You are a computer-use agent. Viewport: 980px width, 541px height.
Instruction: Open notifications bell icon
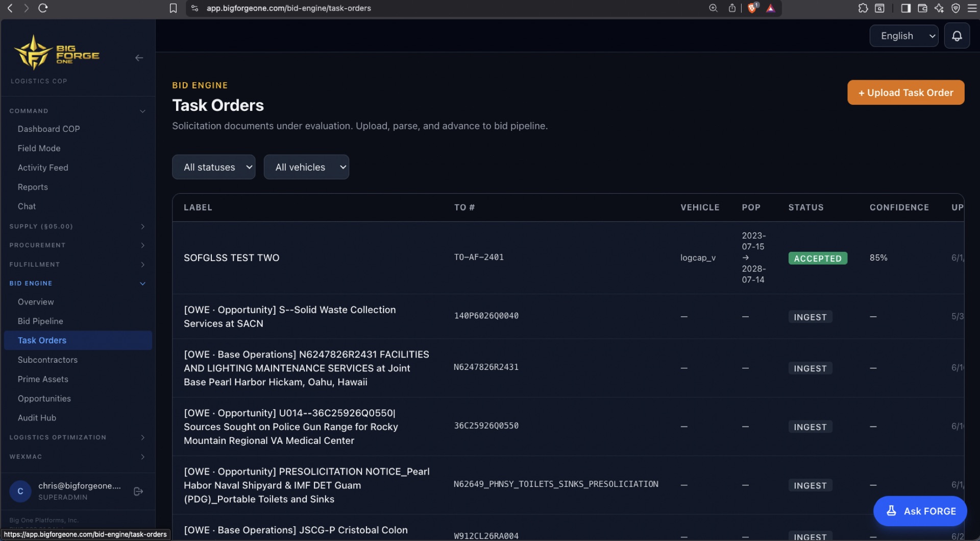pyautogui.click(x=957, y=36)
